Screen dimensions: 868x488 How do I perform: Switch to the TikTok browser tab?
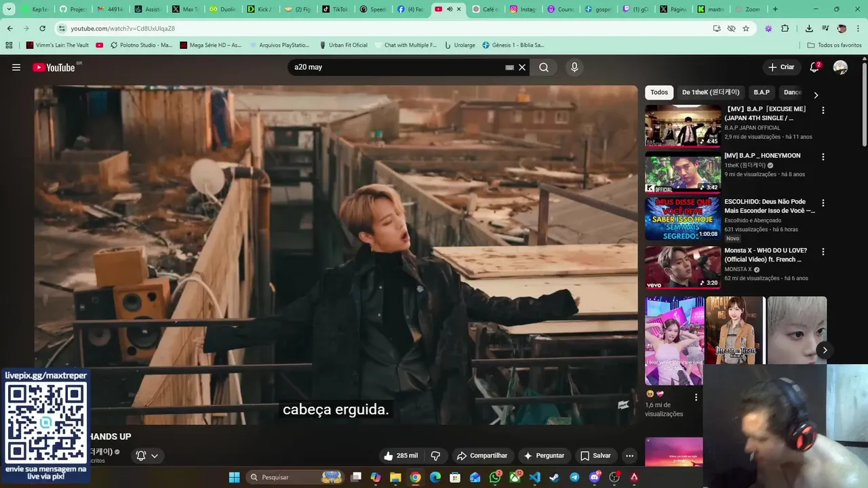click(335, 9)
